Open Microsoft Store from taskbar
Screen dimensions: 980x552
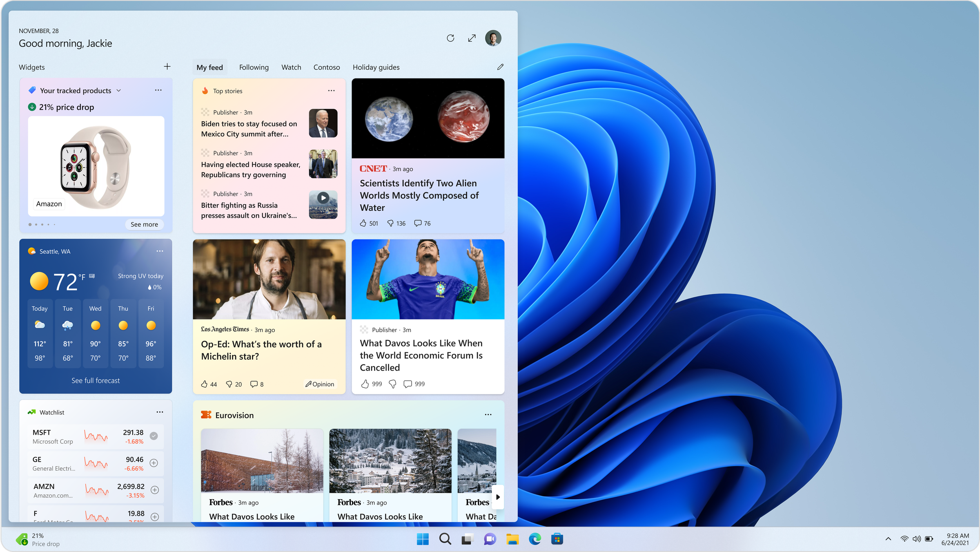pyautogui.click(x=557, y=539)
